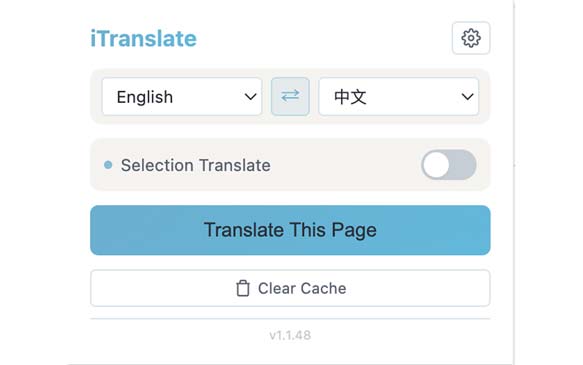Click the version number v1.1.48
Viewport: 583px width, 365px height.
[290, 335]
